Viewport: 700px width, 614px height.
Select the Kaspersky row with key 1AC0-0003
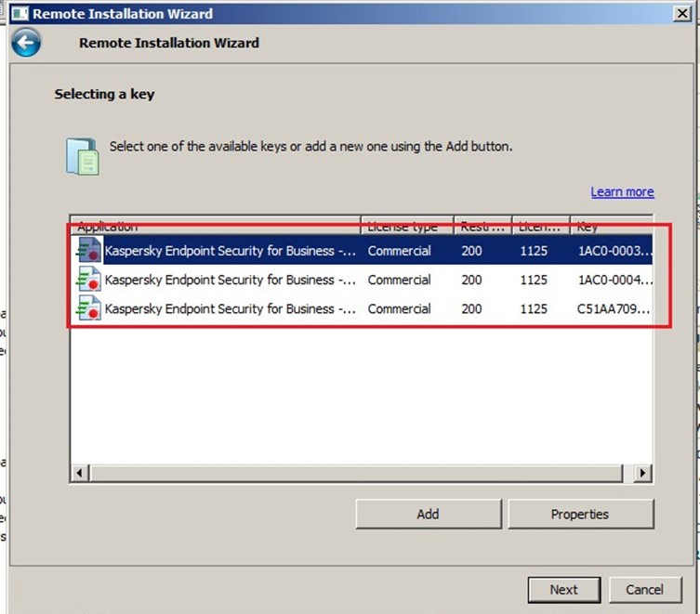[362, 250]
